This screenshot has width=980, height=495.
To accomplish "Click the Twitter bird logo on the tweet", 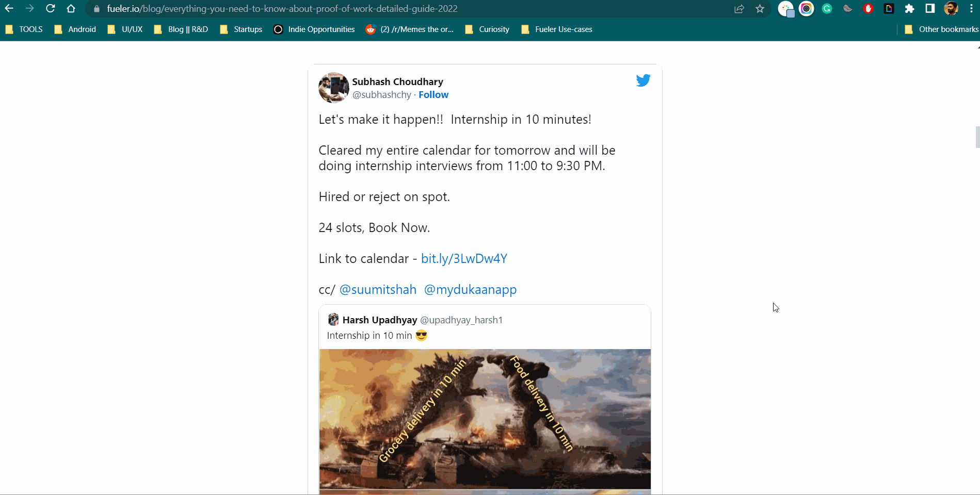I will point(643,80).
